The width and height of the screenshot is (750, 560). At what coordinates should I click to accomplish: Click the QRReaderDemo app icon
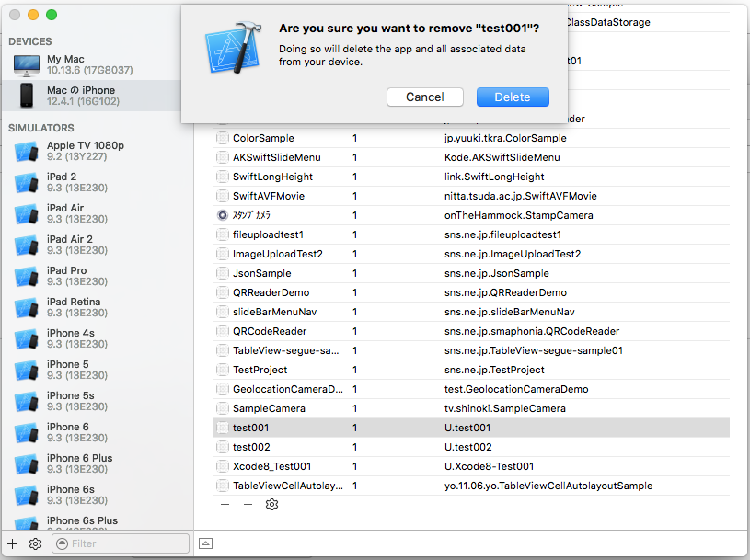(x=222, y=292)
